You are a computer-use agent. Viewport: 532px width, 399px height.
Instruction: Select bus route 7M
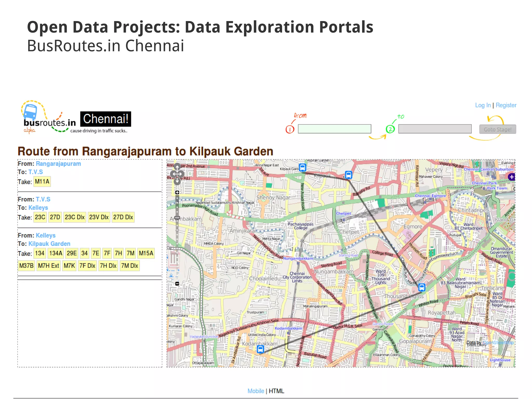pyautogui.click(x=131, y=253)
